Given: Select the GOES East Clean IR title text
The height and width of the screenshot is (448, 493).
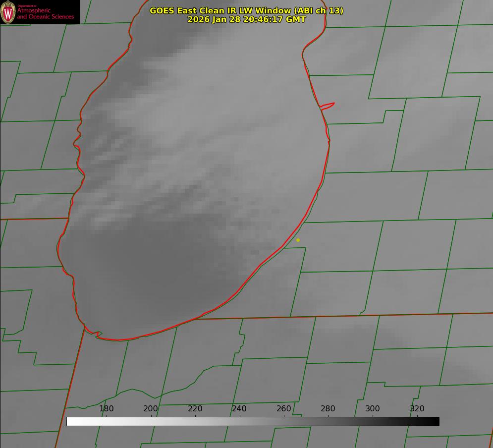Looking at the screenshot, I should pos(247,10).
